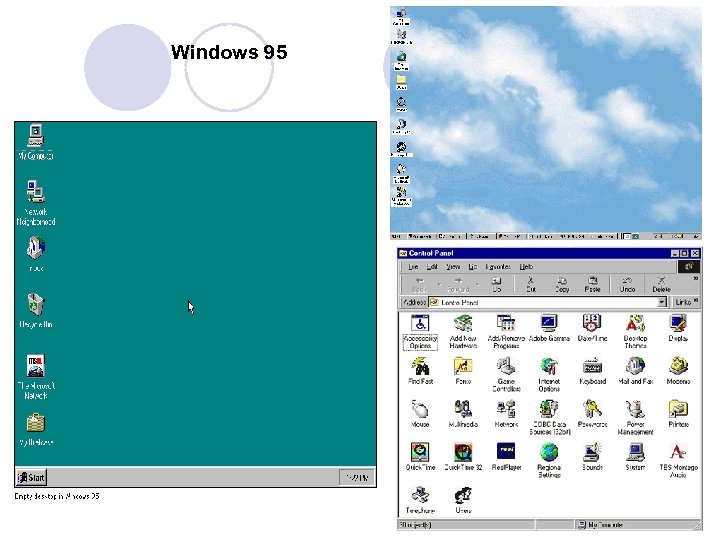Expand the Forward button history arrow
The image size is (720, 540).
(x=478, y=285)
